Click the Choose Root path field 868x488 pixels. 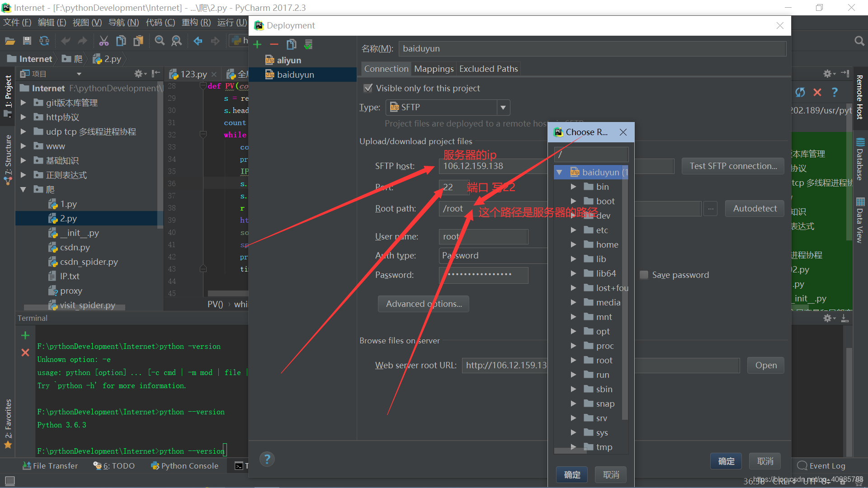point(591,155)
